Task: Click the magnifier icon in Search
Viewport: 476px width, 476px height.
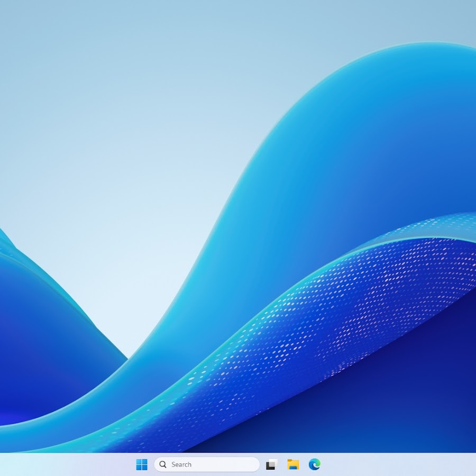Action: pyautogui.click(x=163, y=464)
